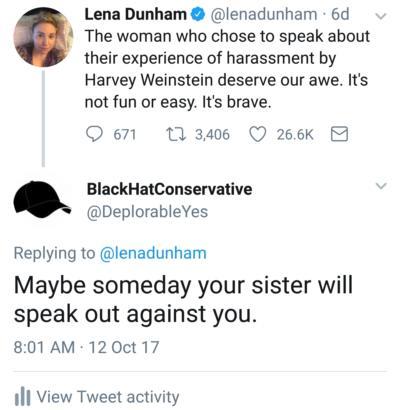Click the 6d timestamp of the tweet
Image resolution: width=400 pixels, height=410 pixels.
(x=340, y=14)
